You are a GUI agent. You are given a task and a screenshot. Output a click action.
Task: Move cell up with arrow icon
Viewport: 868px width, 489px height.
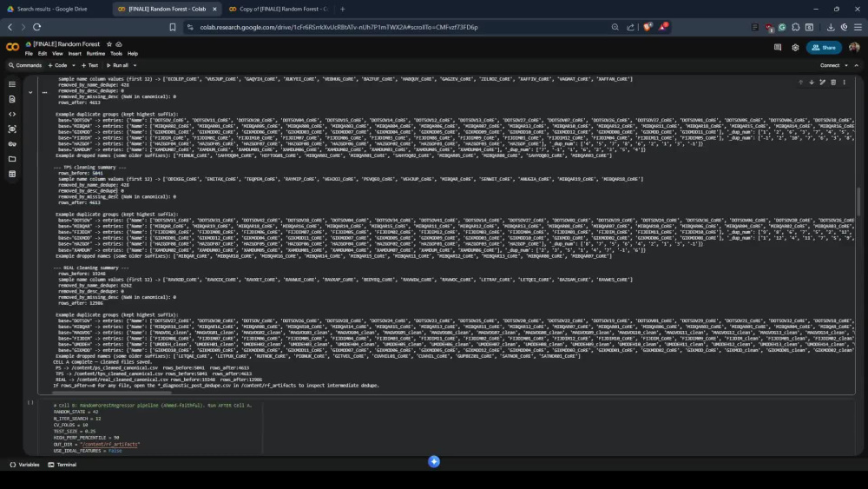(x=800, y=83)
